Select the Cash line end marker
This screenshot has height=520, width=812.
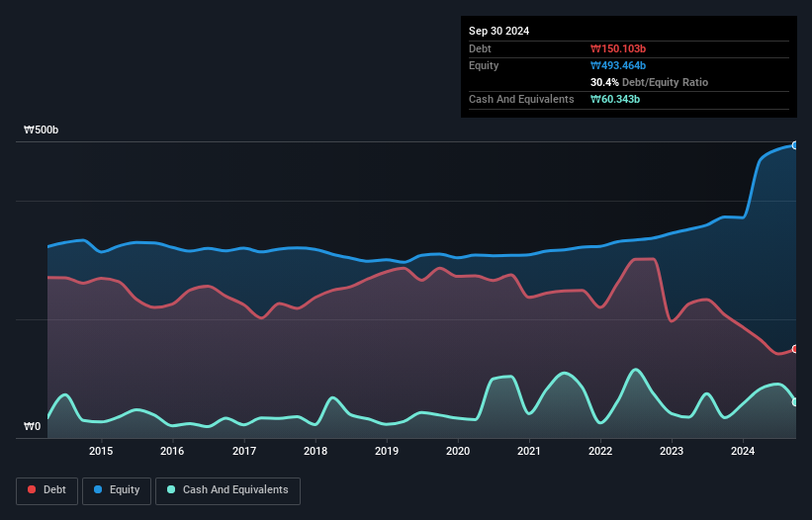click(795, 402)
